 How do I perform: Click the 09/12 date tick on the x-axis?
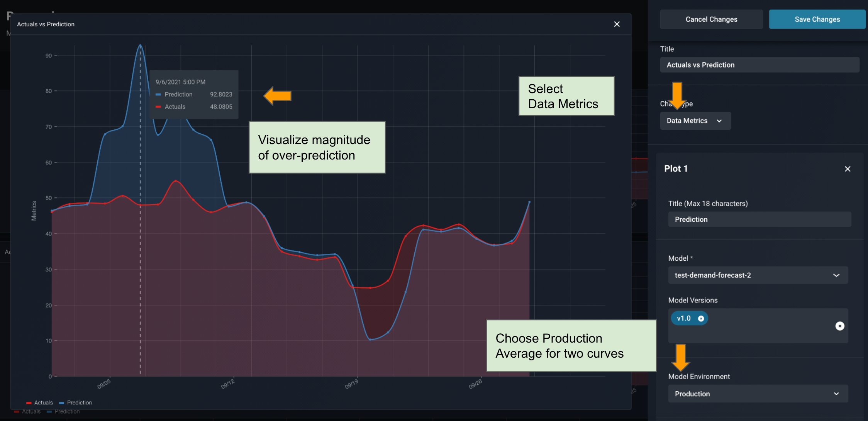228,384
